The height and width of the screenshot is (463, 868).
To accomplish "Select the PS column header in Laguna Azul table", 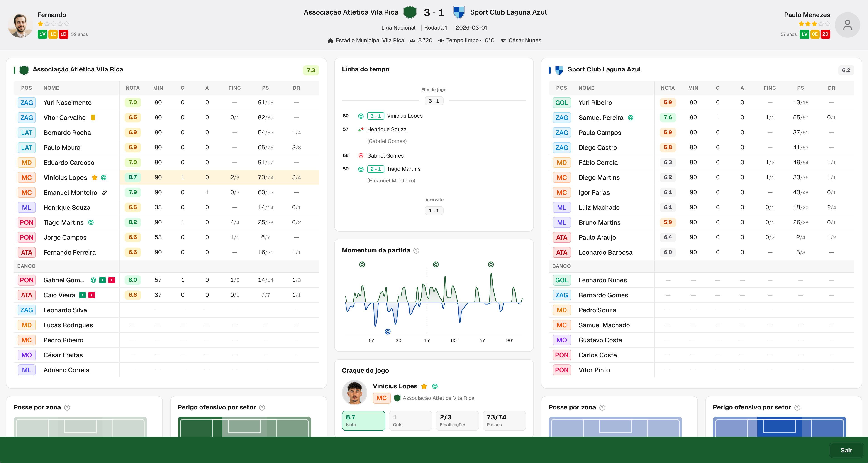I will point(800,88).
